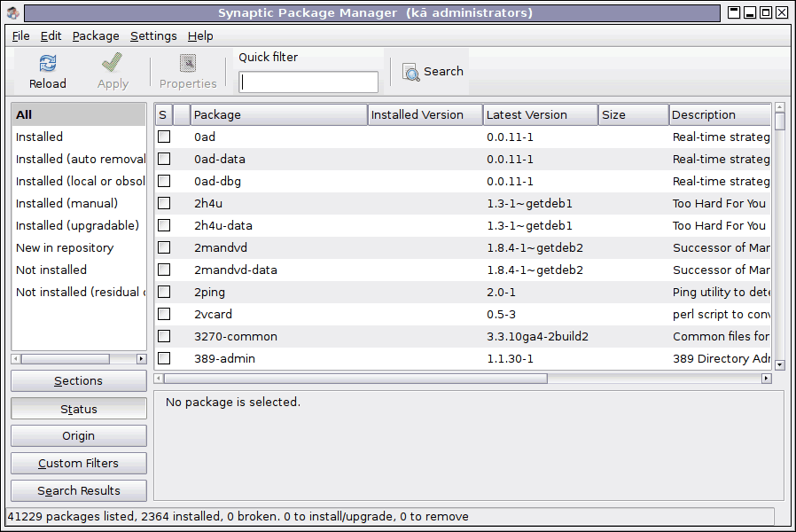Select the 2vcard package name
796x532 pixels.
pyautogui.click(x=213, y=314)
